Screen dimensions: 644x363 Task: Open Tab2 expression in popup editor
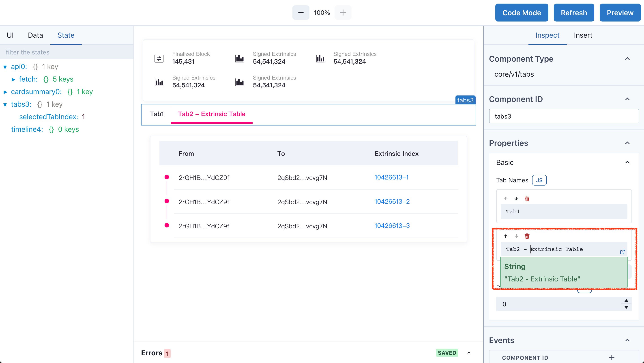tap(622, 252)
